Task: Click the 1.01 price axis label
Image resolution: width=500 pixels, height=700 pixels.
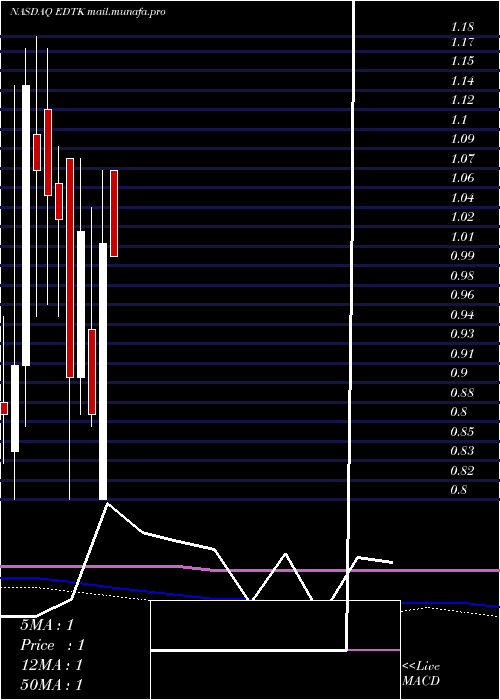Action: tap(462, 237)
